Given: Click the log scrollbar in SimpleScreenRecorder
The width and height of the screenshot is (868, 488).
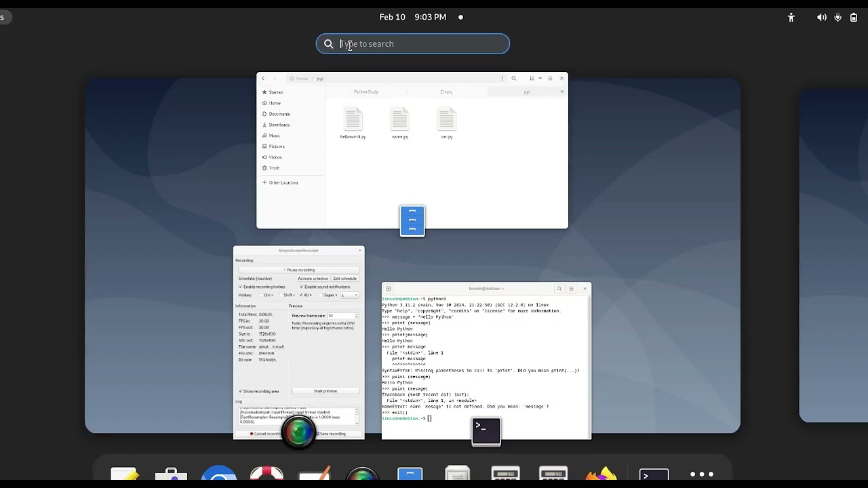Looking at the screenshot, I should (357, 416).
